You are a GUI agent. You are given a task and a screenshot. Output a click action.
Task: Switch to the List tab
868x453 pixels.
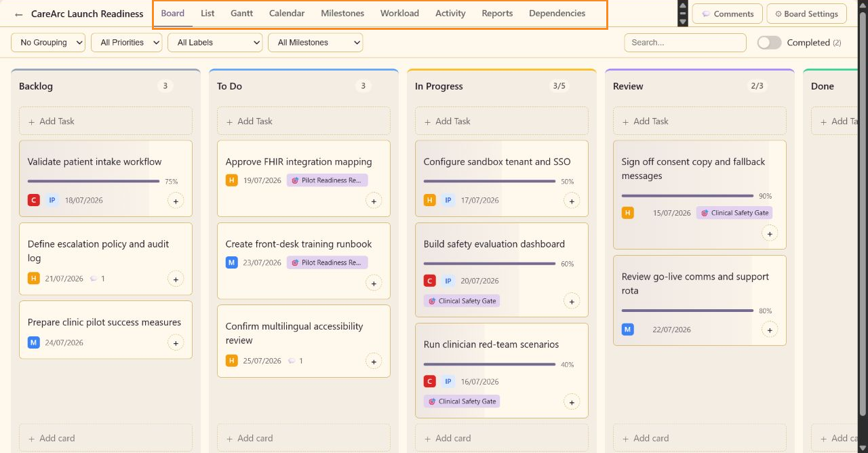(x=208, y=14)
